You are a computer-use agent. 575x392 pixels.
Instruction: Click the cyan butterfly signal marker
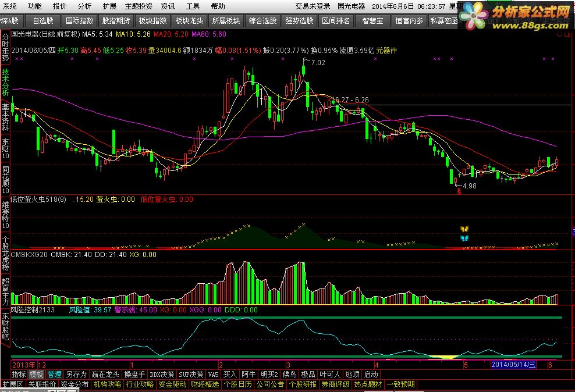[464, 238]
